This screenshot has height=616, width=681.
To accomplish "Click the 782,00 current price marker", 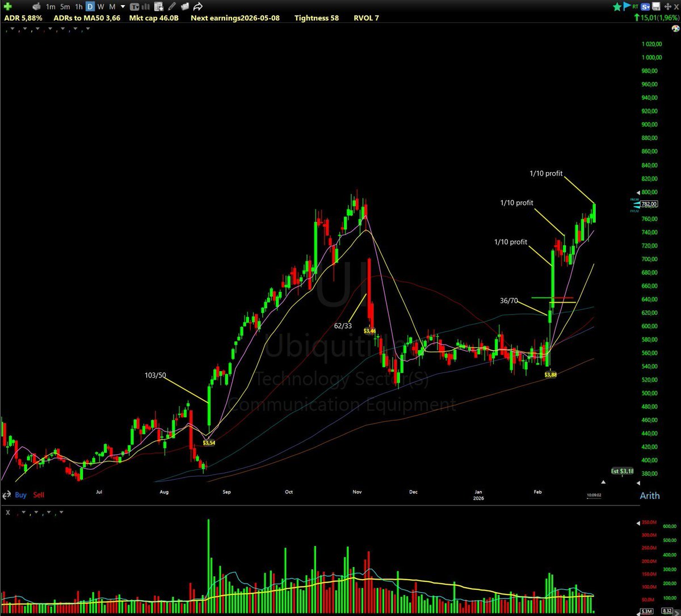I will (x=649, y=204).
